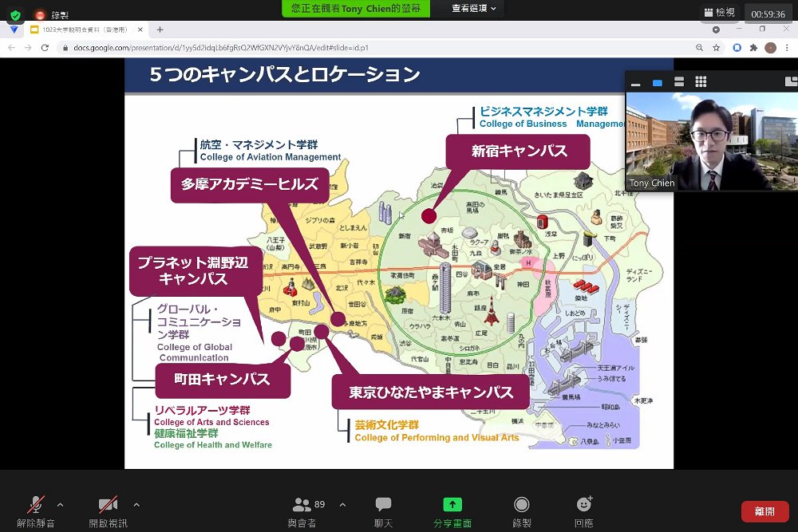798x532 pixels.
Task: Expand participants options chevron
Action: tap(342, 505)
